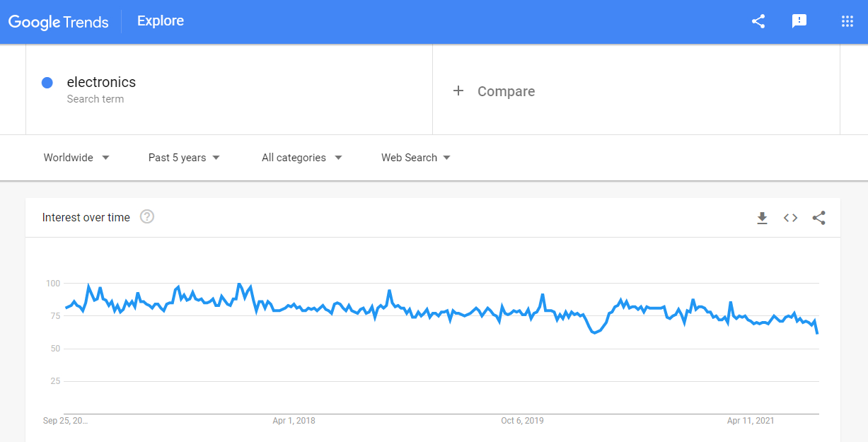The image size is (868, 442).
Task: Go home via the Google Trends logo
Action: click(x=59, y=21)
